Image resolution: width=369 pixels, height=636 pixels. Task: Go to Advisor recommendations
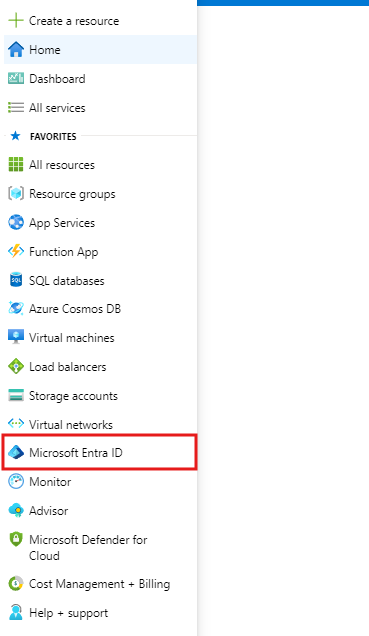coord(99,511)
